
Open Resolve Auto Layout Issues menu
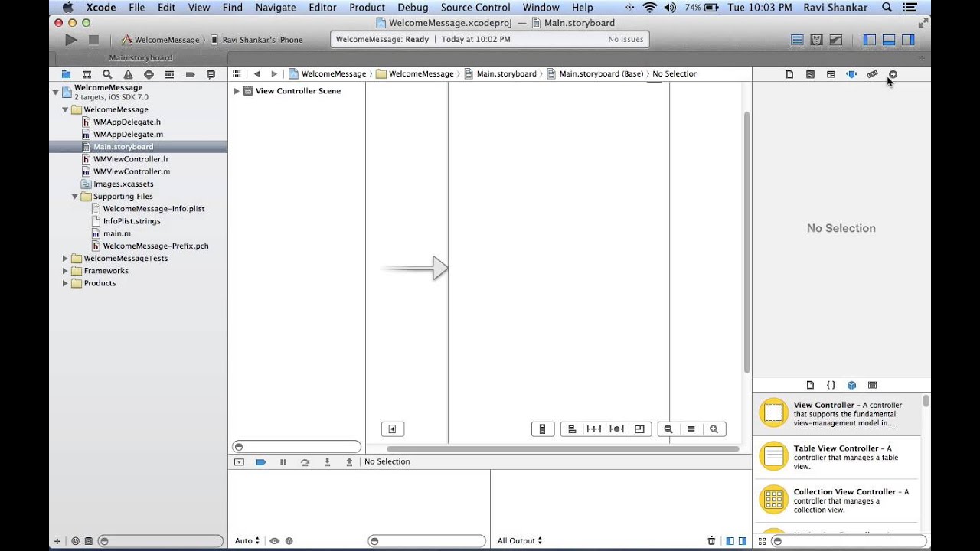(616, 429)
